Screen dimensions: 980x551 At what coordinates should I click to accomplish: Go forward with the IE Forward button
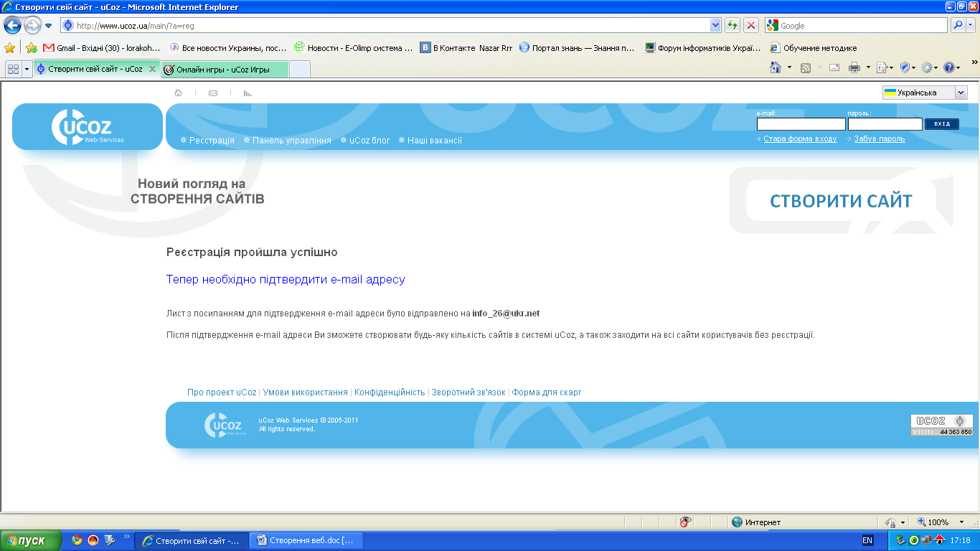[32, 26]
